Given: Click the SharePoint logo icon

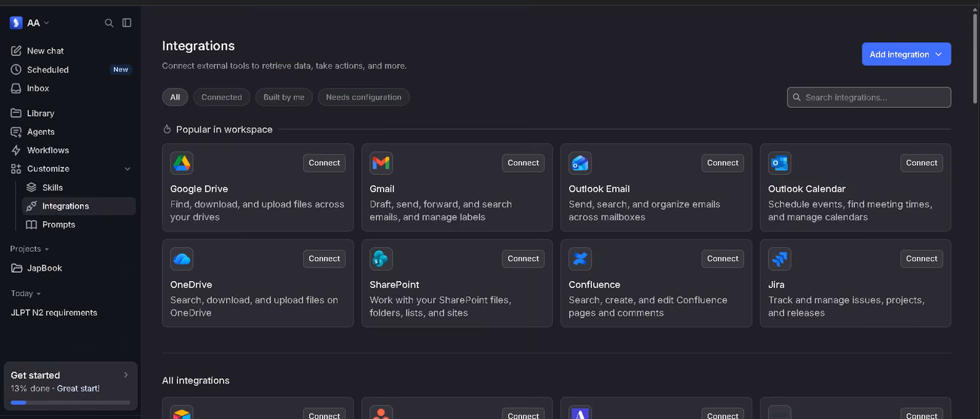Looking at the screenshot, I should tap(381, 258).
